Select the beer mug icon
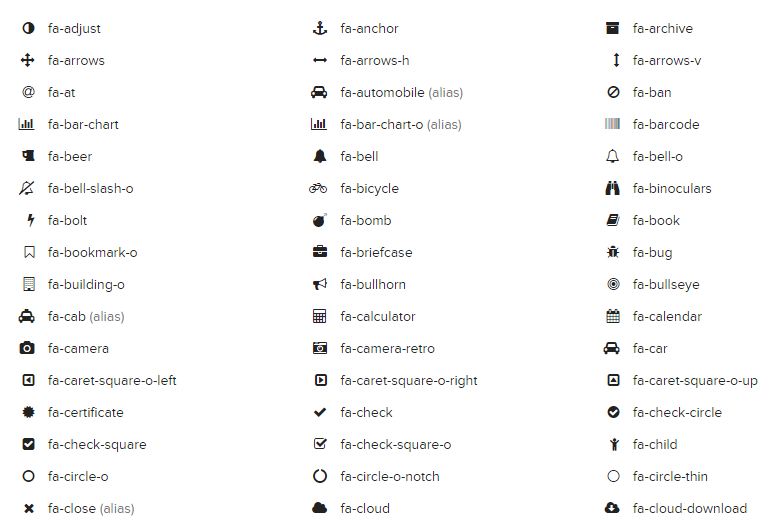The height and width of the screenshot is (525, 770). pyautogui.click(x=28, y=156)
